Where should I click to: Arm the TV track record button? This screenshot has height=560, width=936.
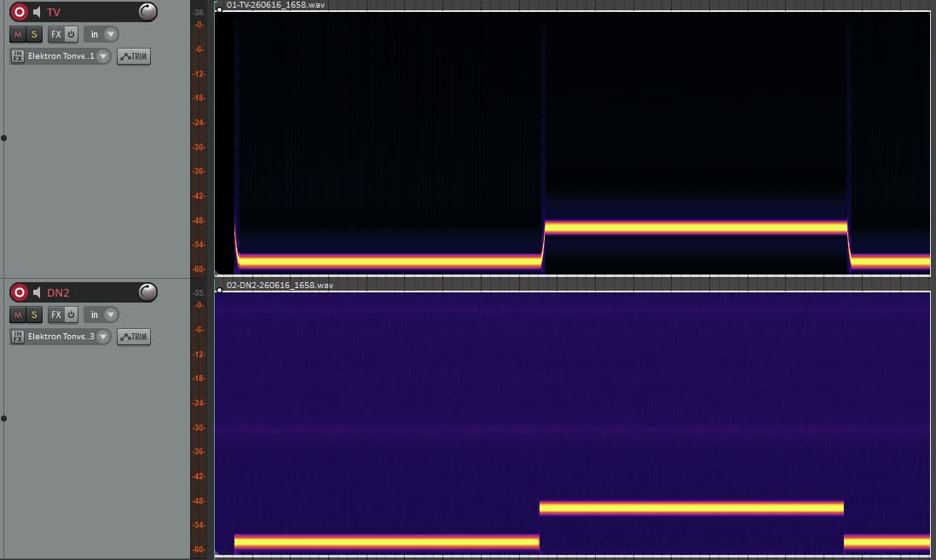(19, 12)
